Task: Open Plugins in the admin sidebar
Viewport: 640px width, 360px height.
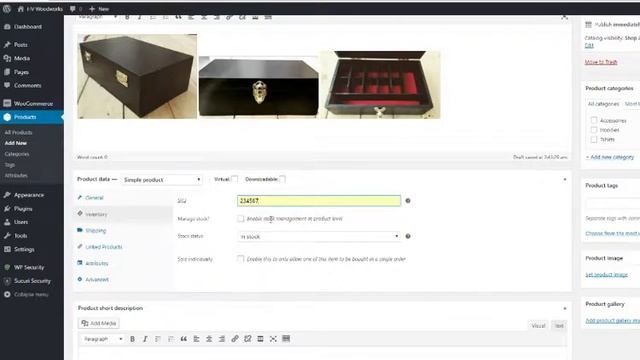Action: click(23, 209)
